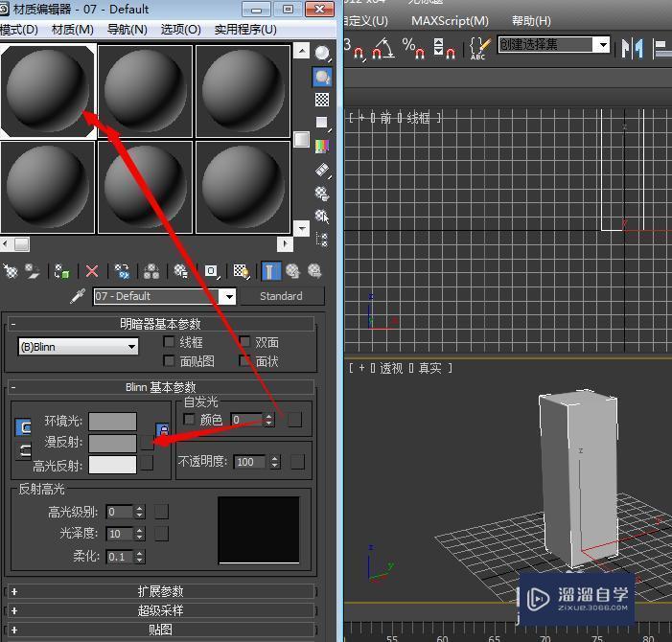Click the Make Preview icon
The image size is (672, 642).
tap(322, 170)
